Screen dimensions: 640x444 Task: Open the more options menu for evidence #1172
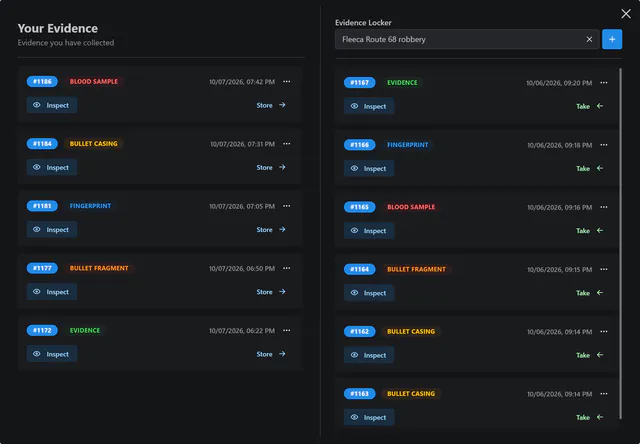coord(287,331)
